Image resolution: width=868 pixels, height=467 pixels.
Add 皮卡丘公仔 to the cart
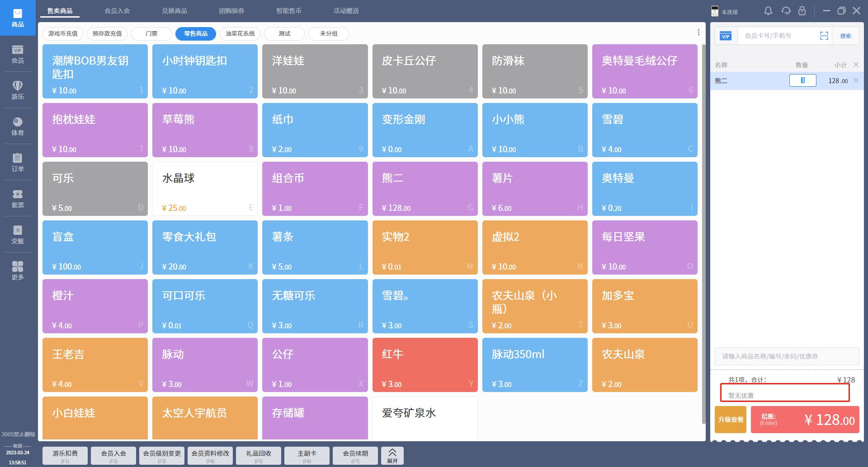click(x=425, y=71)
